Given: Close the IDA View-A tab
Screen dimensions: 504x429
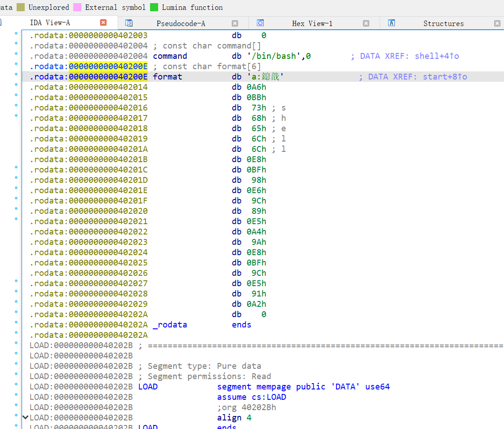Looking at the screenshot, I should tap(103, 22).
